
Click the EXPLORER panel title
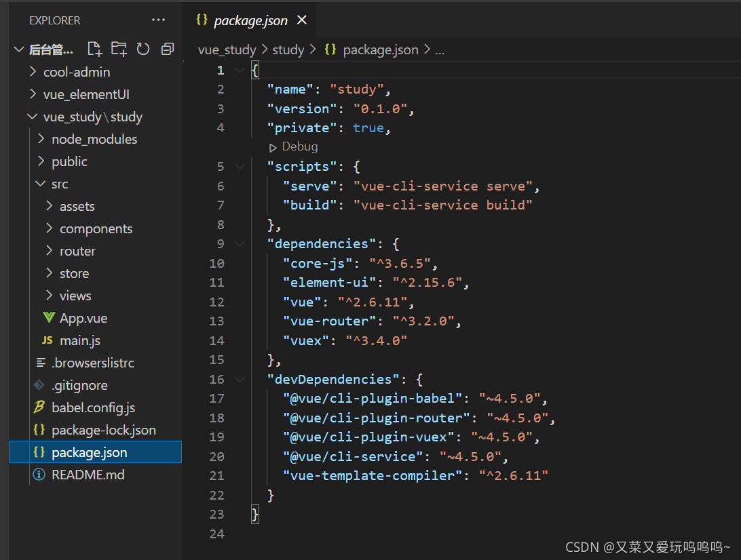tap(55, 20)
